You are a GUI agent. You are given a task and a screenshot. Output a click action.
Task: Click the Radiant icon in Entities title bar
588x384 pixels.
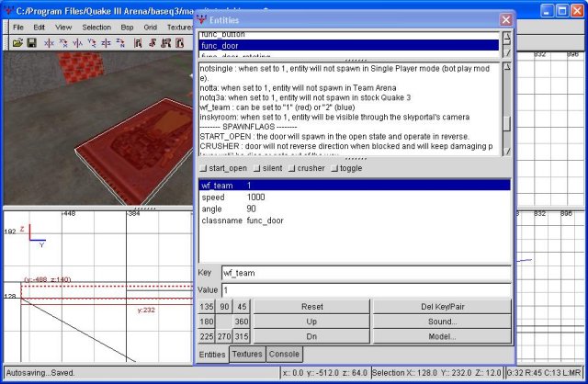(201, 19)
